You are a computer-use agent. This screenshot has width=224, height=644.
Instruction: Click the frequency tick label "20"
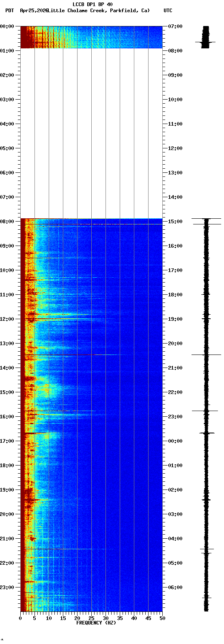(x=77, y=618)
